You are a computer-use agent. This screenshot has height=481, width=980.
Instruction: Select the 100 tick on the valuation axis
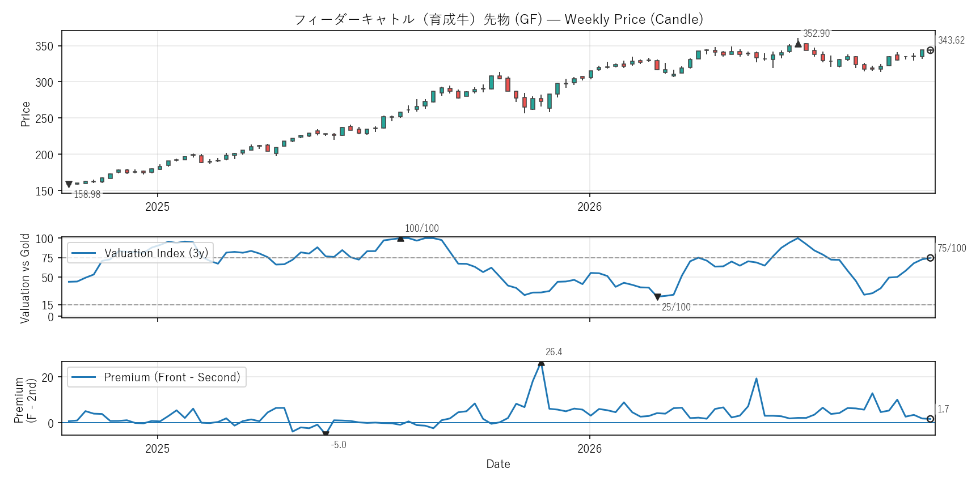[44, 239]
